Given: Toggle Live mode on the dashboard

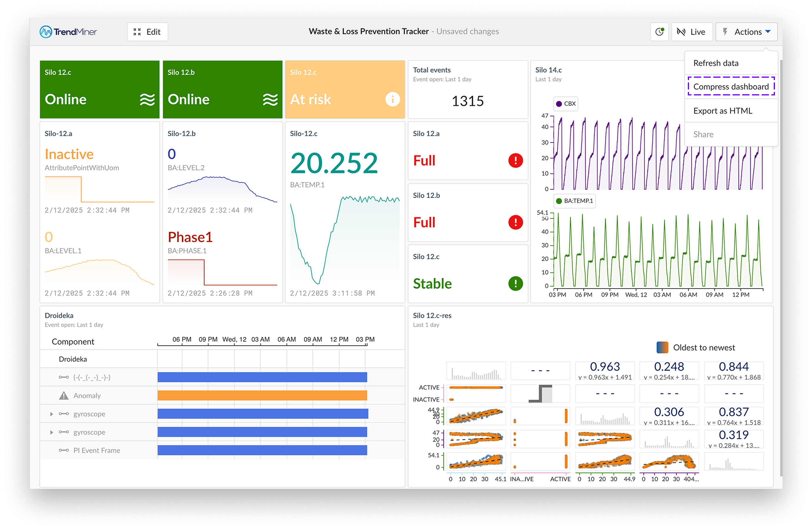Looking at the screenshot, I should (x=692, y=32).
